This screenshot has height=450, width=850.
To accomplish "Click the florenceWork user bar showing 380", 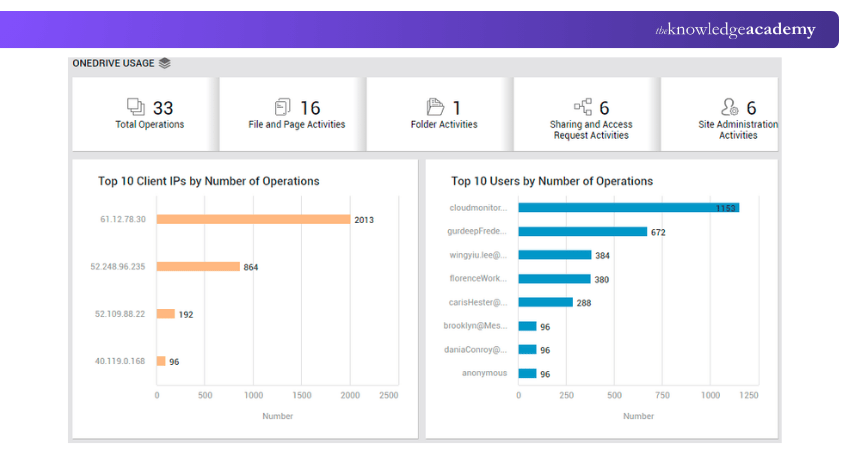I will coord(554,279).
